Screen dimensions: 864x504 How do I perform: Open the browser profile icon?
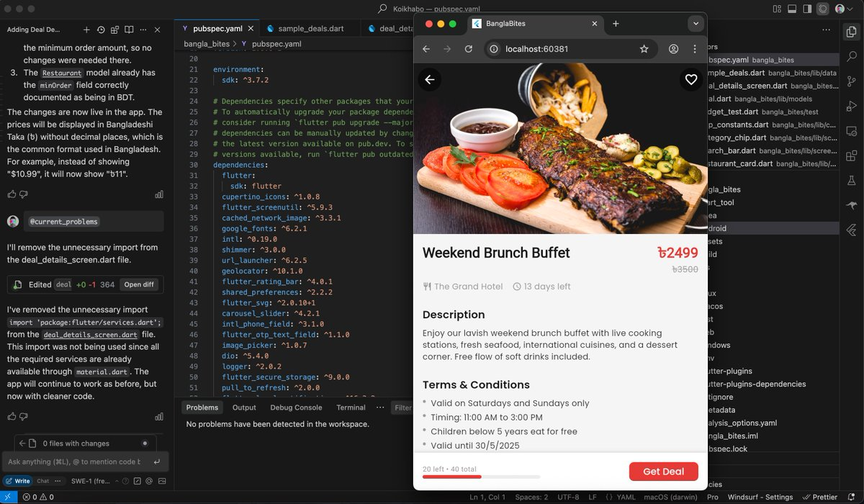(674, 49)
